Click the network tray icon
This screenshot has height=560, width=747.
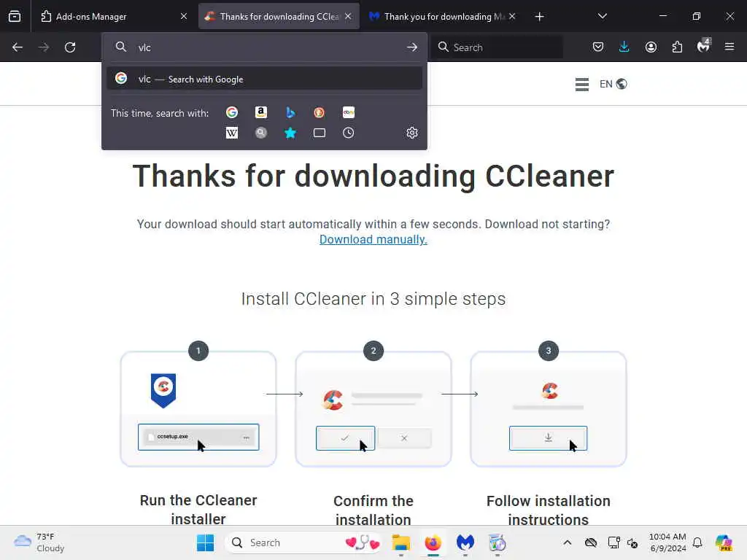coord(614,542)
